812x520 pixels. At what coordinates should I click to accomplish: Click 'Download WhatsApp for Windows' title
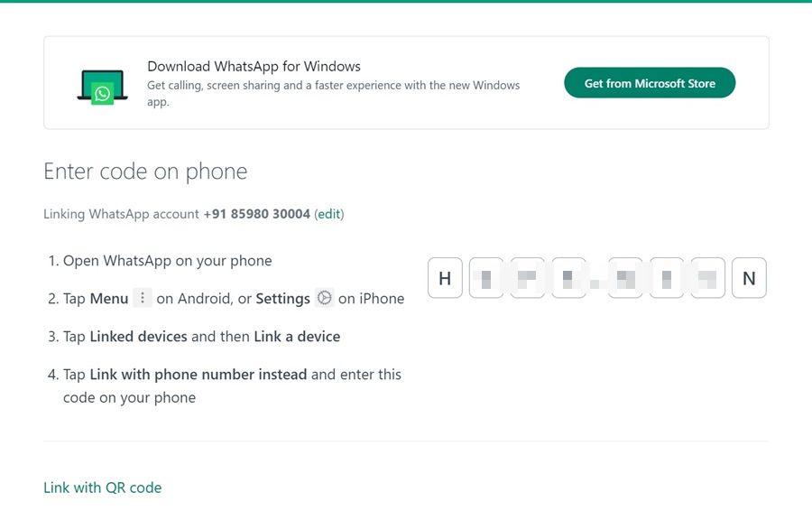click(x=254, y=66)
